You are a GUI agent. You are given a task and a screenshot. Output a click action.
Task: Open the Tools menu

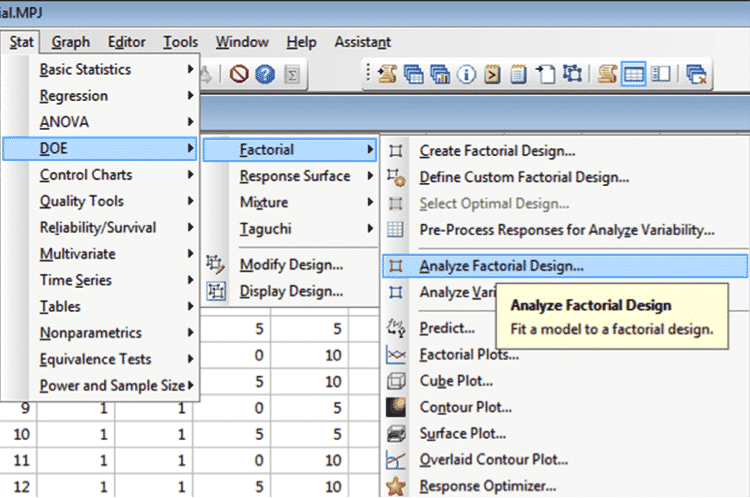pos(180,42)
